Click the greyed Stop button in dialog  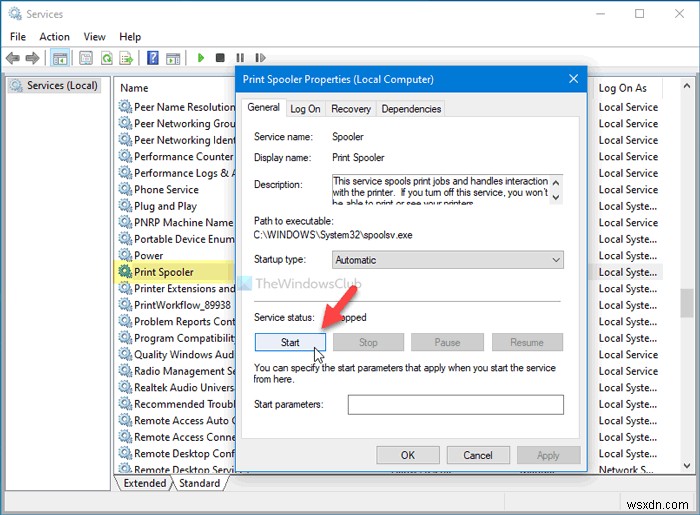tap(368, 342)
